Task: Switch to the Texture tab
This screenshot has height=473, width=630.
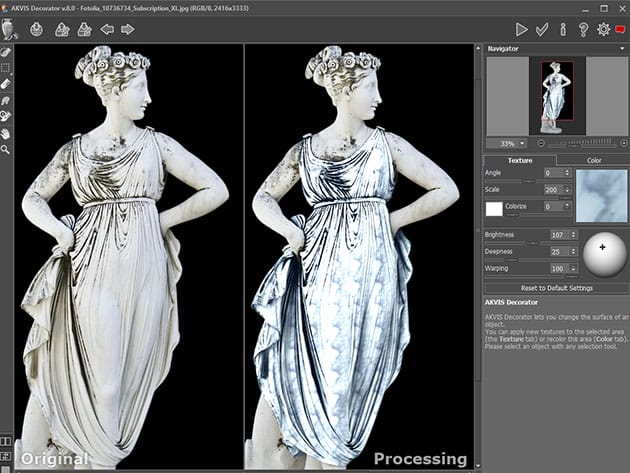Action: click(x=520, y=159)
